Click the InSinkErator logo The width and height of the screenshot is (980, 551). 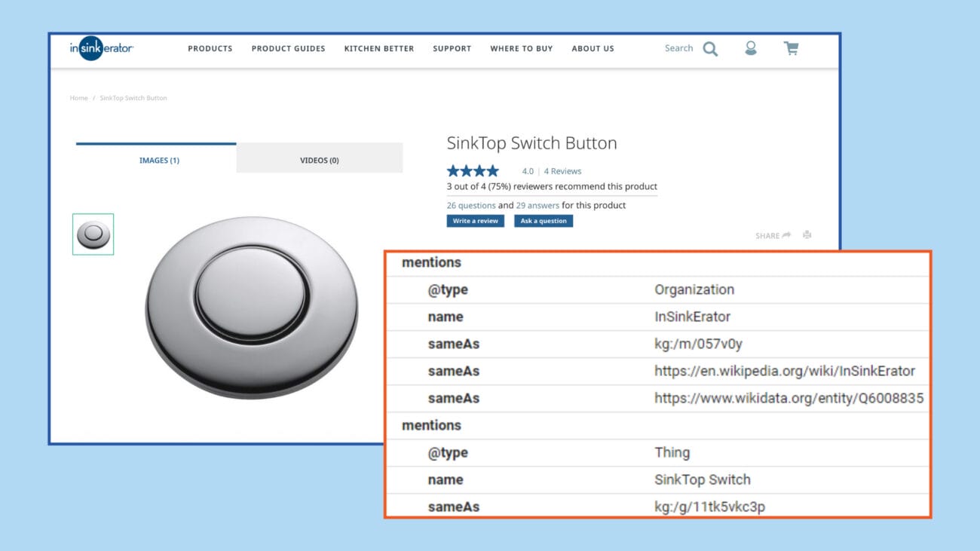click(x=100, y=47)
